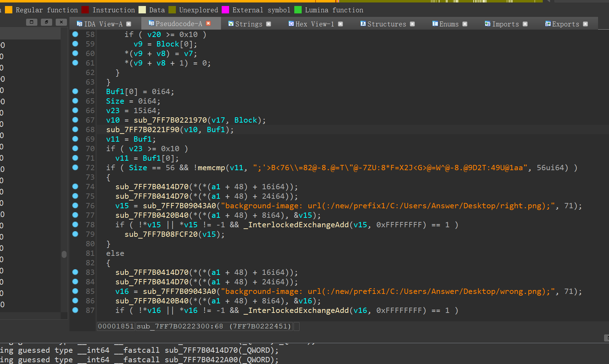Close the Exports tab
Image resolution: width=609 pixels, height=364 pixels.
click(x=585, y=24)
